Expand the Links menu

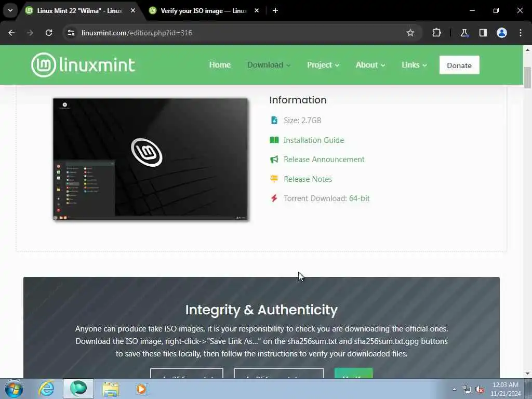point(414,65)
